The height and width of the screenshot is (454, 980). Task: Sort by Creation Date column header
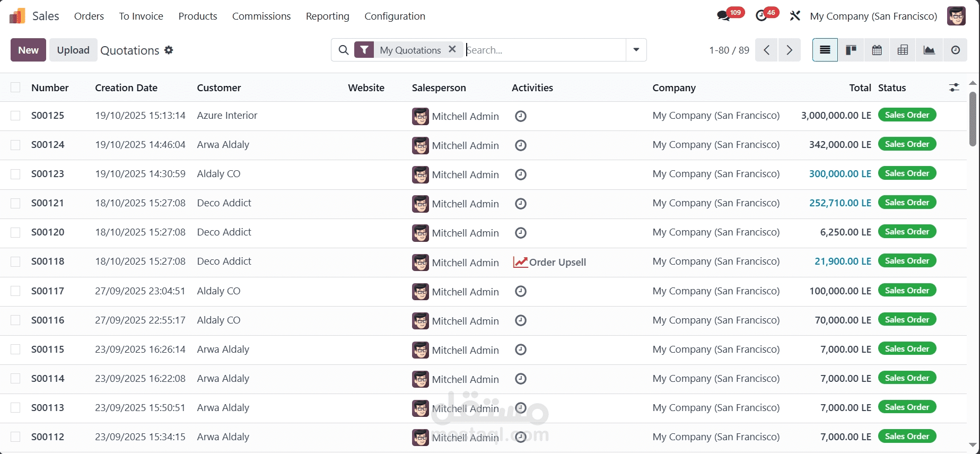coord(126,88)
